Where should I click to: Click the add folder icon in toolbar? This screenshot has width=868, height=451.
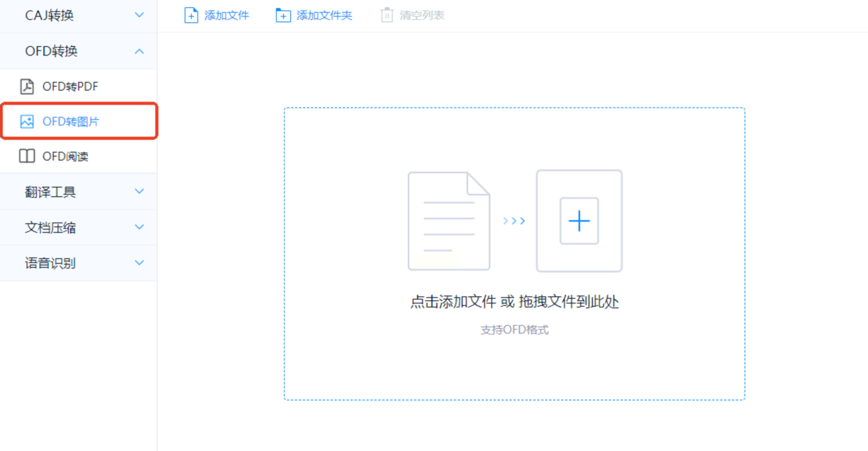click(283, 15)
